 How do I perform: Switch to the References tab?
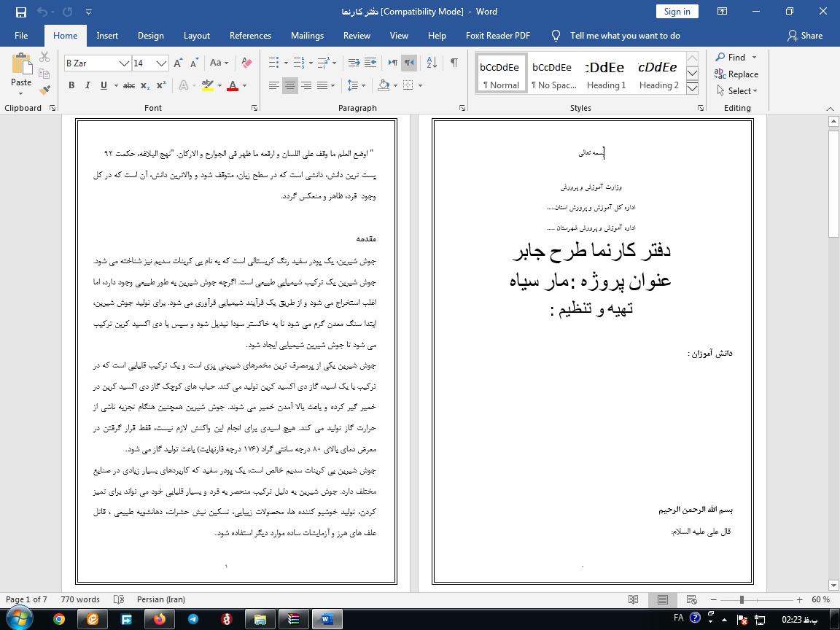(250, 36)
